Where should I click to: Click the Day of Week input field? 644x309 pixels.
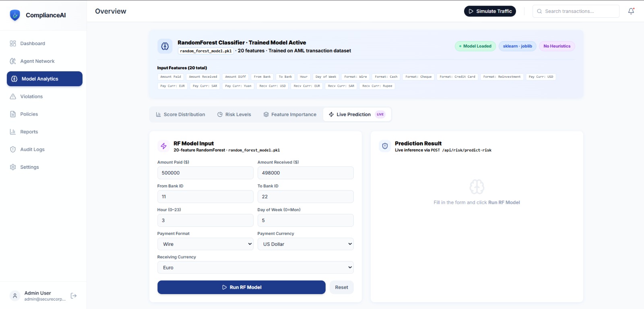coord(305,220)
